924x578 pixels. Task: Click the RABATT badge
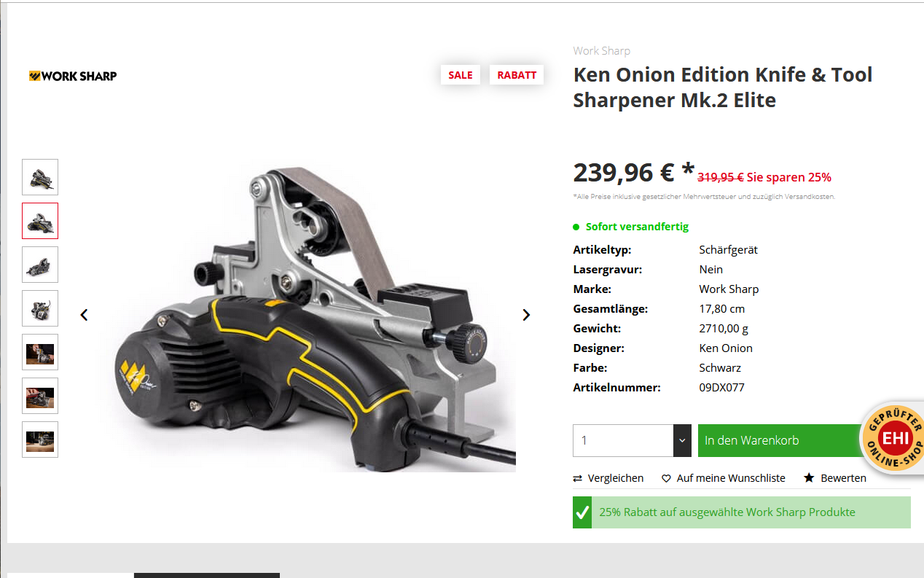tap(517, 75)
